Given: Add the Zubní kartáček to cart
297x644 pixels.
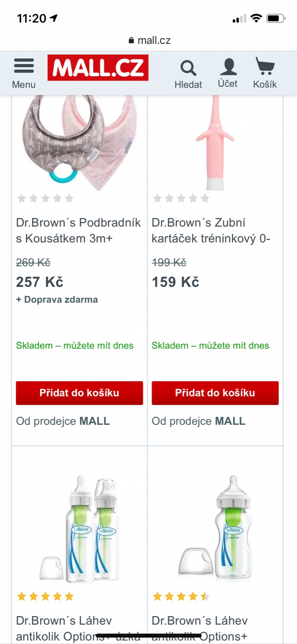Looking at the screenshot, I should 215,393.
